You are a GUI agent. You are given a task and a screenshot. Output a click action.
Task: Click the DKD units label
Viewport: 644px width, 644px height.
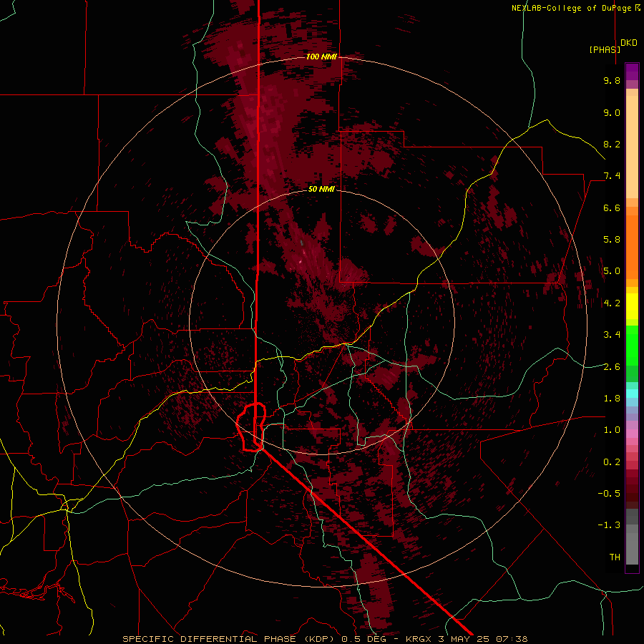click(x=629, y=43)
